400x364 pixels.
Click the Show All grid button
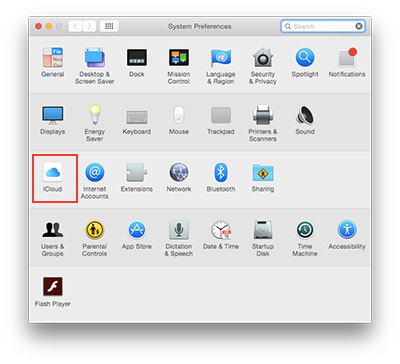coord(109,26)
